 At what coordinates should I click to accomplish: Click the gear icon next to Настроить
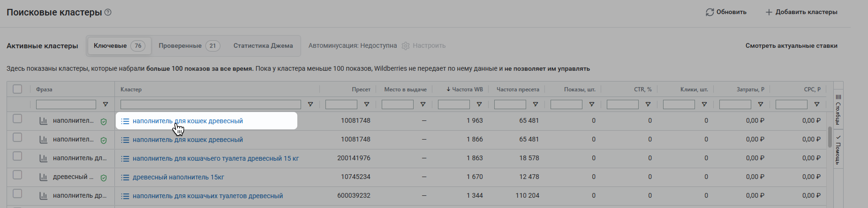pyautogui.click(x=405, y=46)
